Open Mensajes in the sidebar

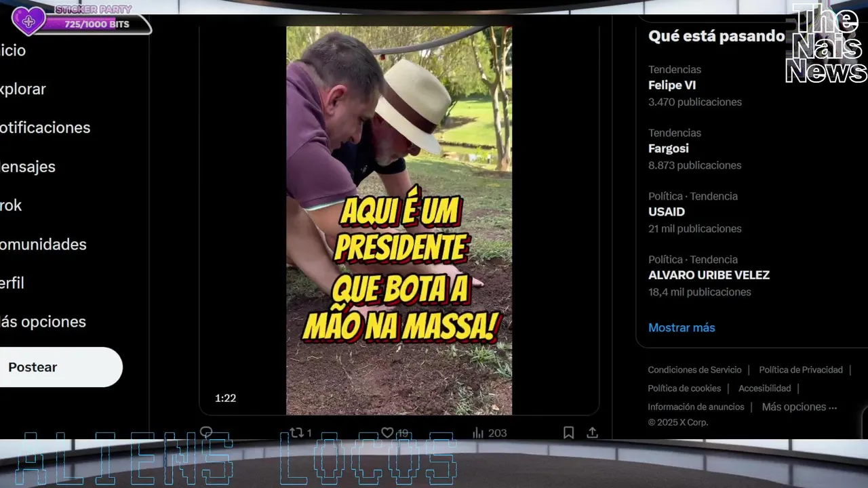click(28, 166)
